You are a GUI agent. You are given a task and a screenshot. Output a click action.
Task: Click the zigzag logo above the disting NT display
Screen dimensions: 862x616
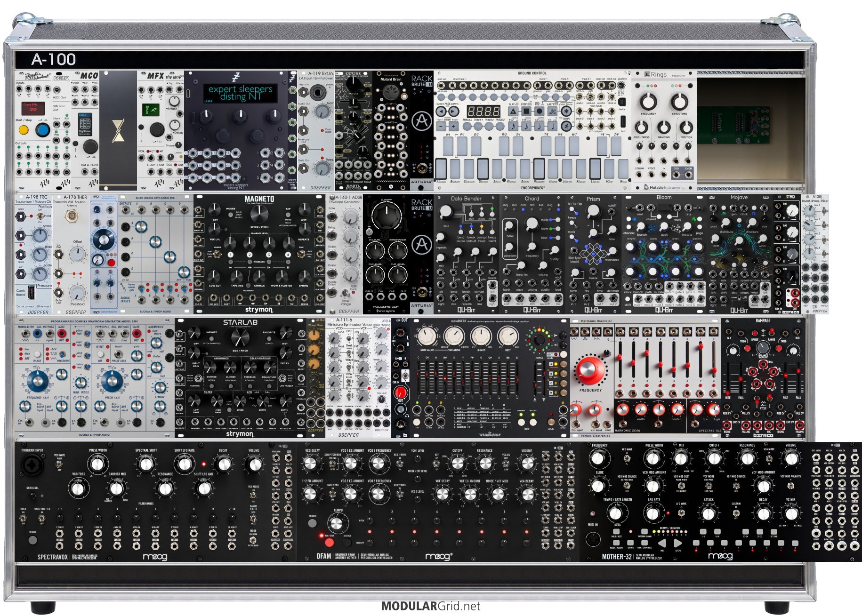(236, 78)
